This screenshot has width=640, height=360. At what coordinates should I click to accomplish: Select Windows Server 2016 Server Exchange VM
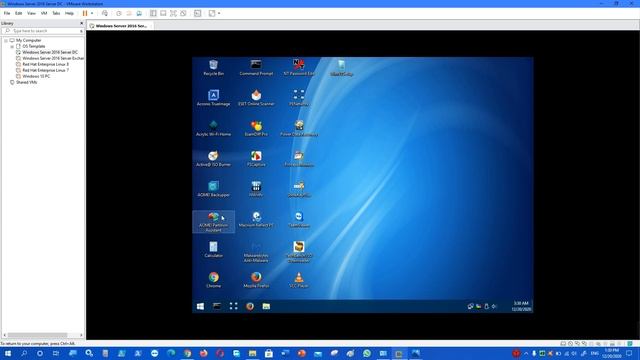tap(53, 58)
